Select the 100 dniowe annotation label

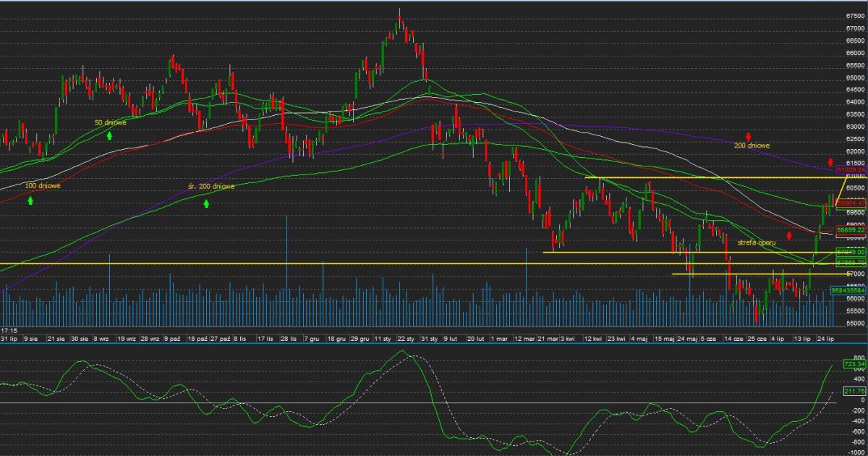43,186
